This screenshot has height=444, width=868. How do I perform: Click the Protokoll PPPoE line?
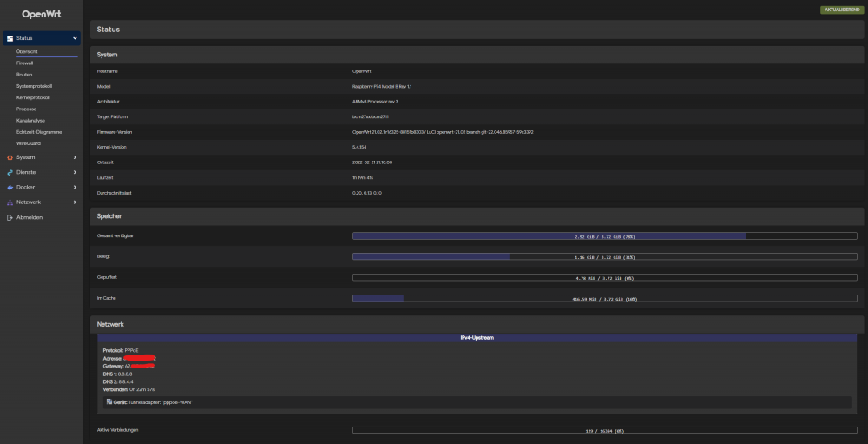tap(121, 350)
